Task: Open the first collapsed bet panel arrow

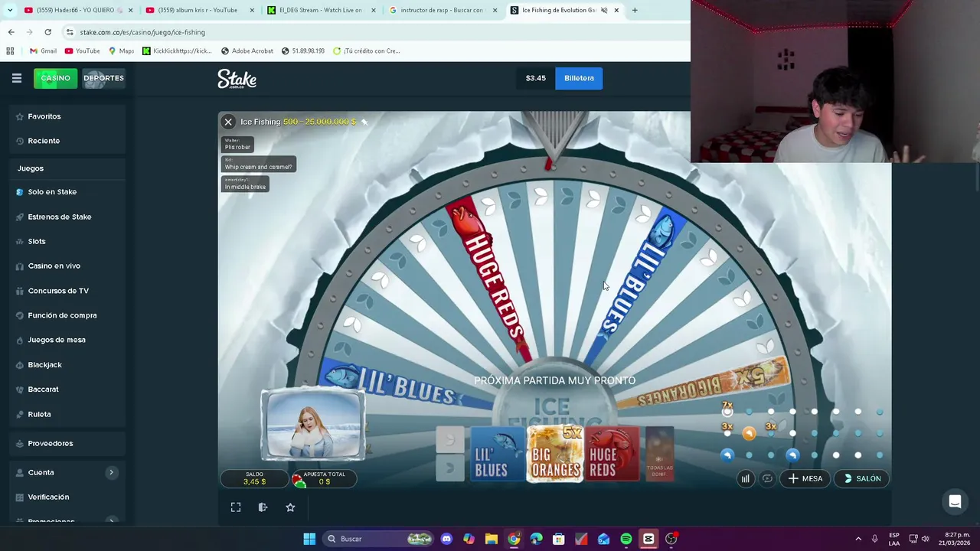Action: (x=450, y=439)
